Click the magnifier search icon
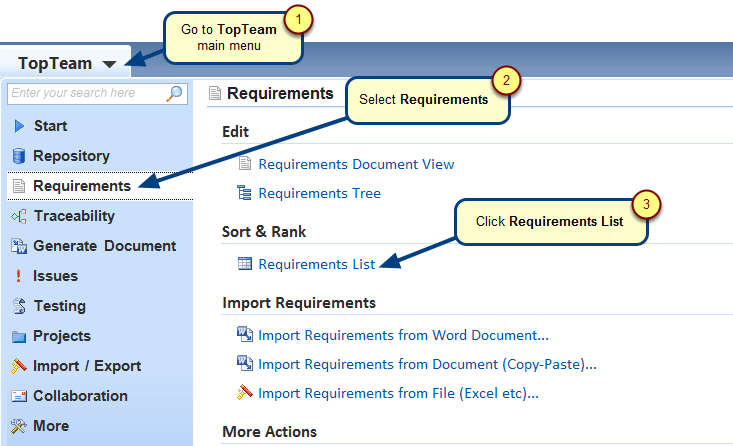Viewport: 733px width, 446px height. point(174,93)
